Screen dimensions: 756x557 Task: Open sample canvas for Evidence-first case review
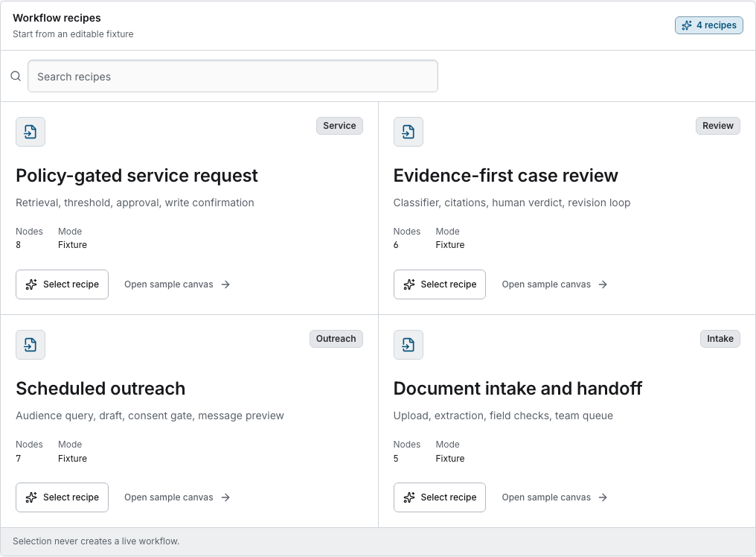[554, 284]
